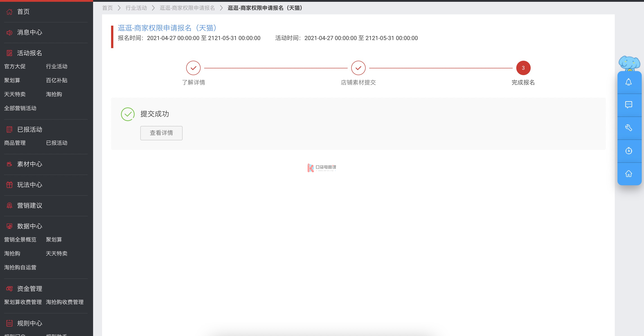The width and height of the screenshot is (644, 336).
Task: Click the blue elephant assistant mascot
Action: pos(629,63)
